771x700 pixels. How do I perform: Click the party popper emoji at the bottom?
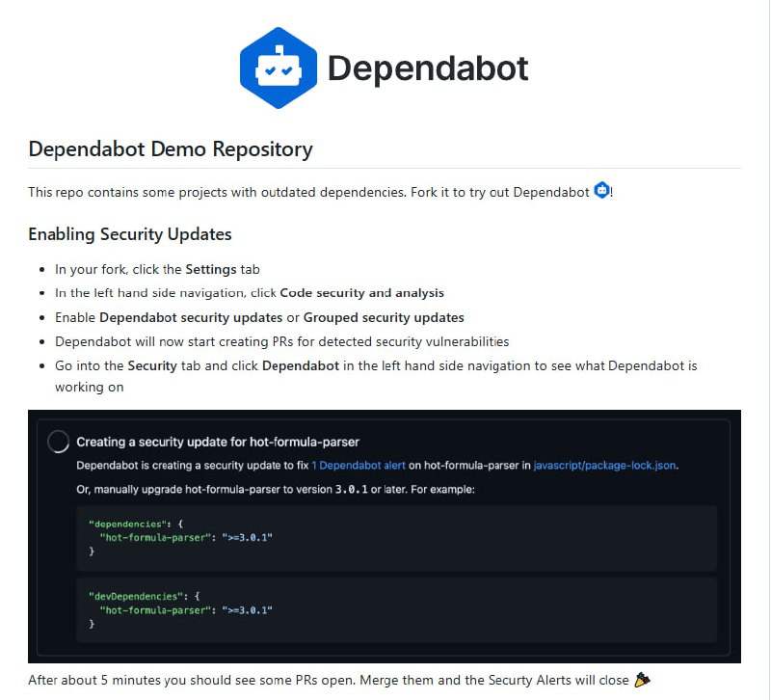(642, 680)
